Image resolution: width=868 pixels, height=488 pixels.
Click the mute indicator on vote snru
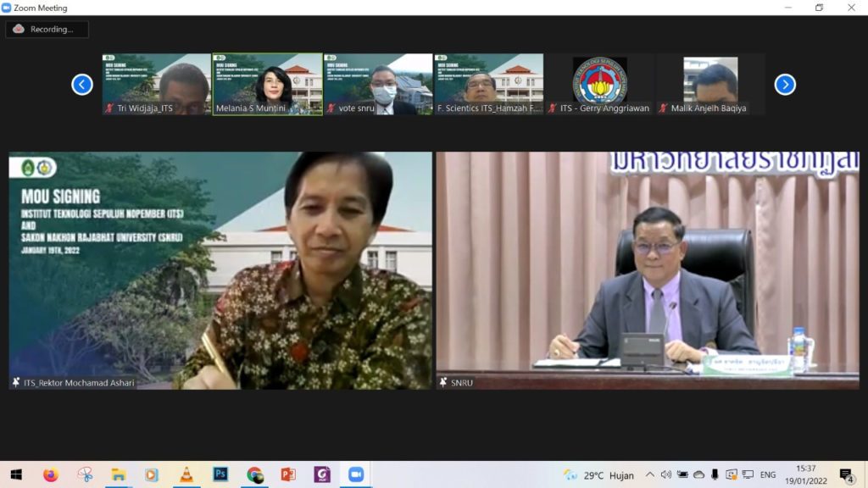(329, 108)
